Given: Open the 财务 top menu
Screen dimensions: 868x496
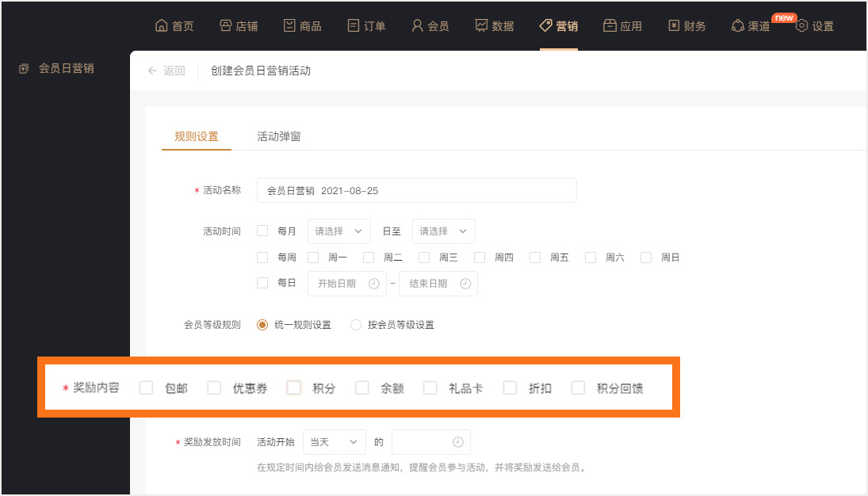Looking at the screenshot, I should click(x=686, y=25).
